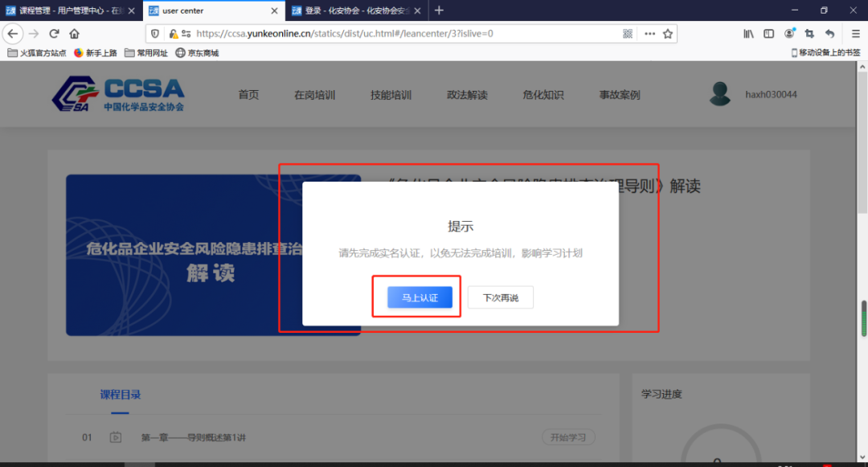Click the 开始学习 button for chapter 01
This screenshot has height=467, width=868.
568,437
